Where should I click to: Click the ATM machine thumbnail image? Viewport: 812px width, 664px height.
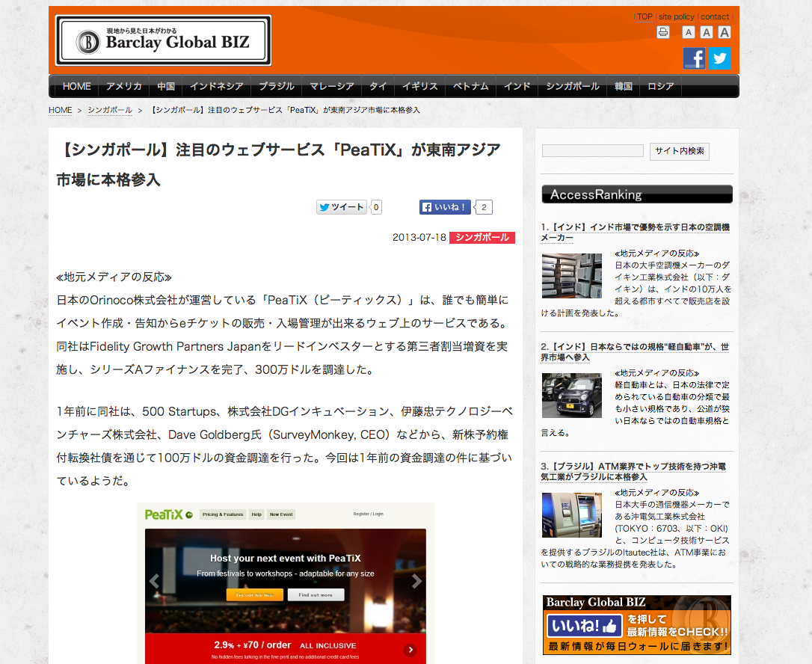point(572,515)
